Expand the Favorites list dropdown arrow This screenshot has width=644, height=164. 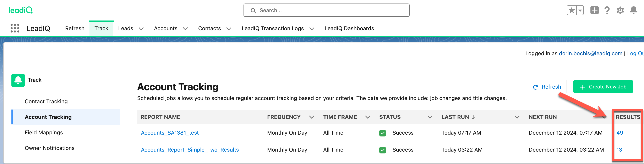(580, 10)
